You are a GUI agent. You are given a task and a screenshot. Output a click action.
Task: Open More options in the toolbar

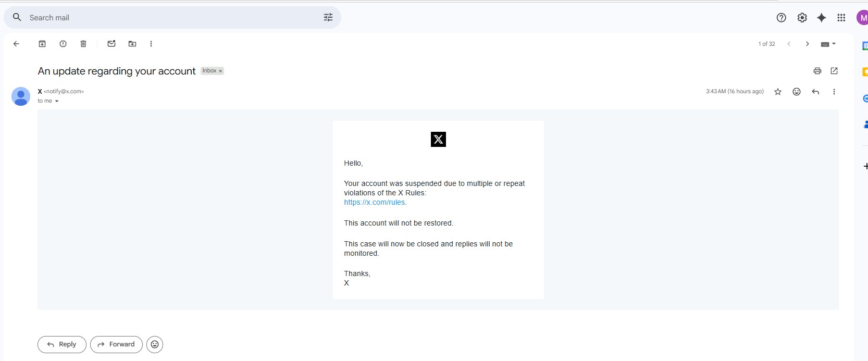pyautogui.click(x=151, y=44)
